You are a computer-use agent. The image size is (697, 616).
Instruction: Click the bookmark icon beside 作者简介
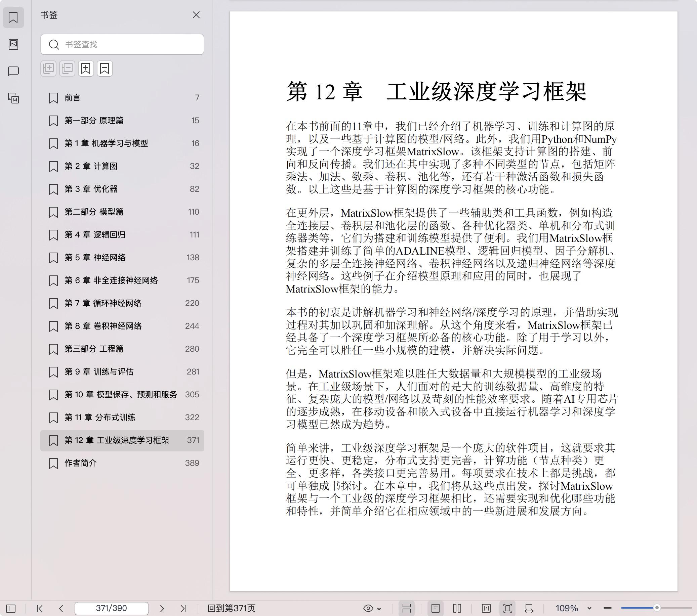[x=53, y=464]
